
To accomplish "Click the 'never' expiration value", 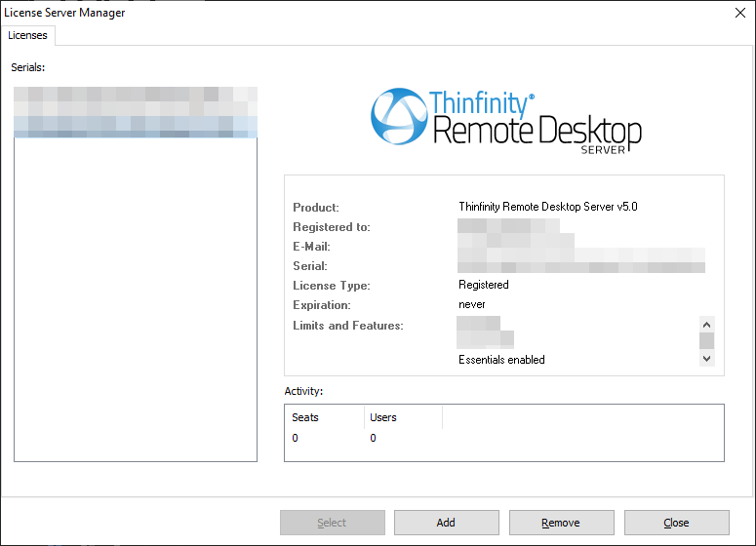I will pos(471,304).
